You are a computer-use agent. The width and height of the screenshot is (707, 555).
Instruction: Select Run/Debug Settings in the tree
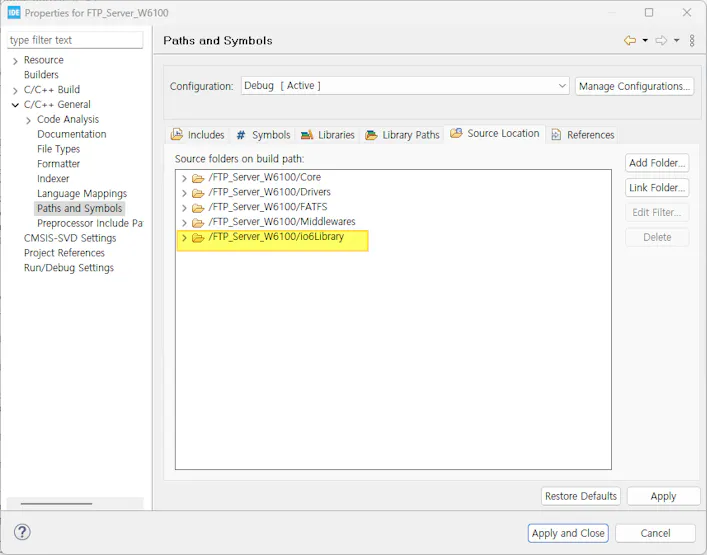click(69, 268)
